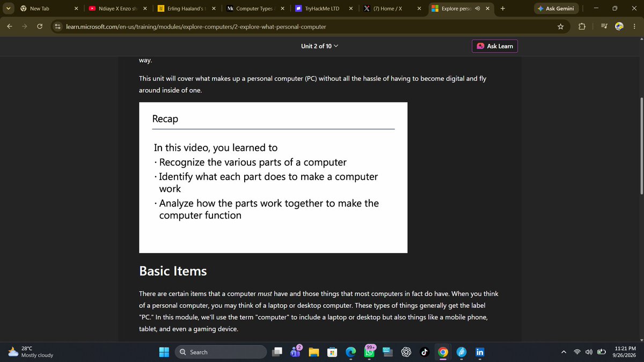Click the learn.microsoft.com address bar URL

[x=195, y=26]
